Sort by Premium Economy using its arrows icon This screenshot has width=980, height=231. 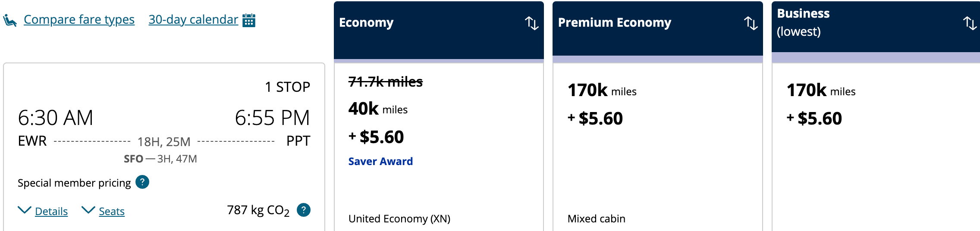pyautogui.click(x=751, y=23)
